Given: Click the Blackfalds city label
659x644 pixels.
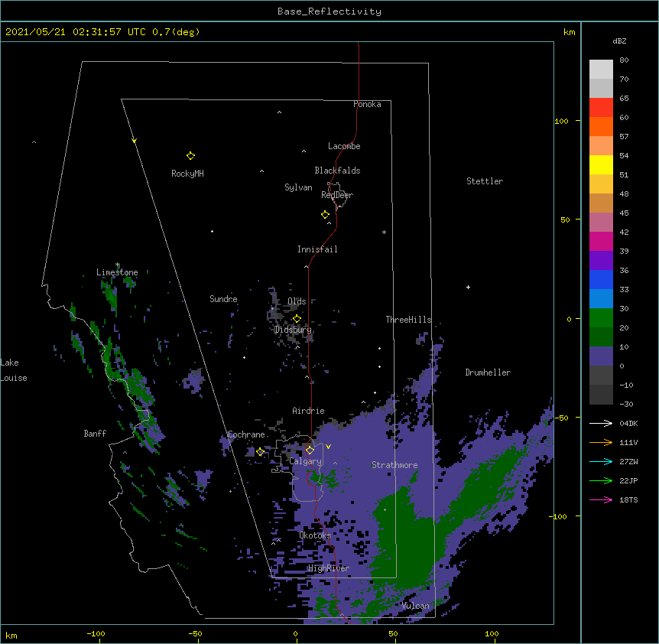Looking at the screenshot, I should pyautogui.click(x=337, y=171).
